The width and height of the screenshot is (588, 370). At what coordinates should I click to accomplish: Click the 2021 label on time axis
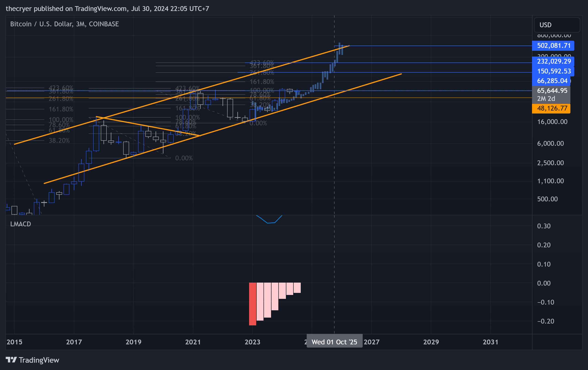point(193,342)
